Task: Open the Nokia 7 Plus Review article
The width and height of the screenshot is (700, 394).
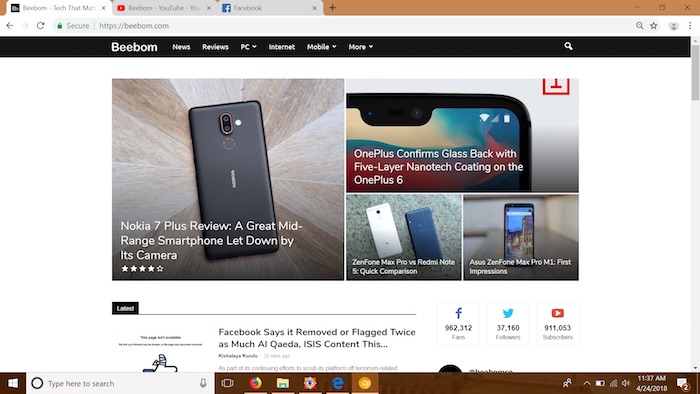Action: coord(211,240)
